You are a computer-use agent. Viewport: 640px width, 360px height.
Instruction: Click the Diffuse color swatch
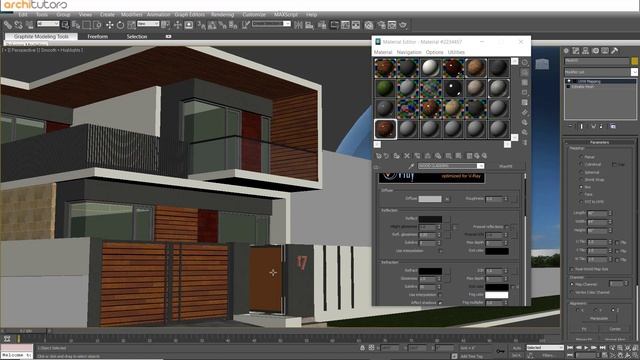430,199
